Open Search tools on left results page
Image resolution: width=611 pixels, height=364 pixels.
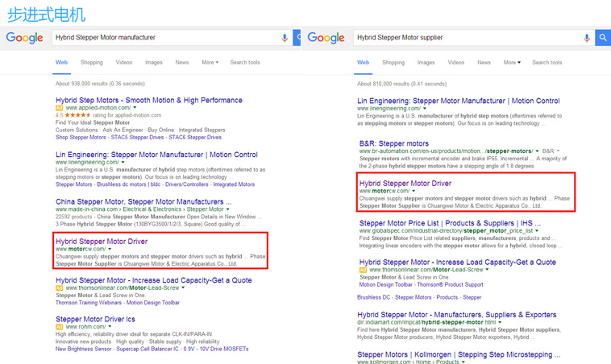click(x=245, y=62)
